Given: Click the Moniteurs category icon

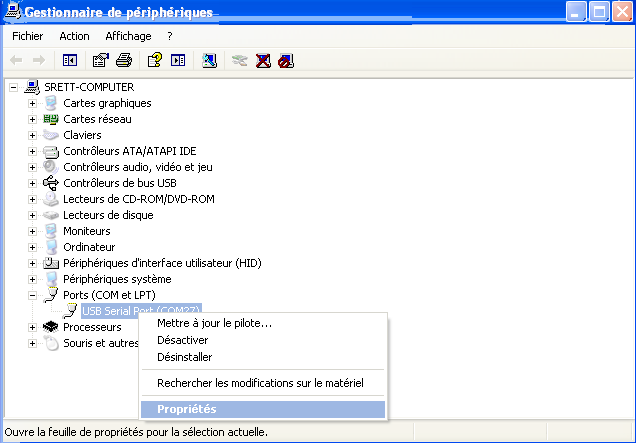Looking at the screenshot, I should click(x=51, y=231).
